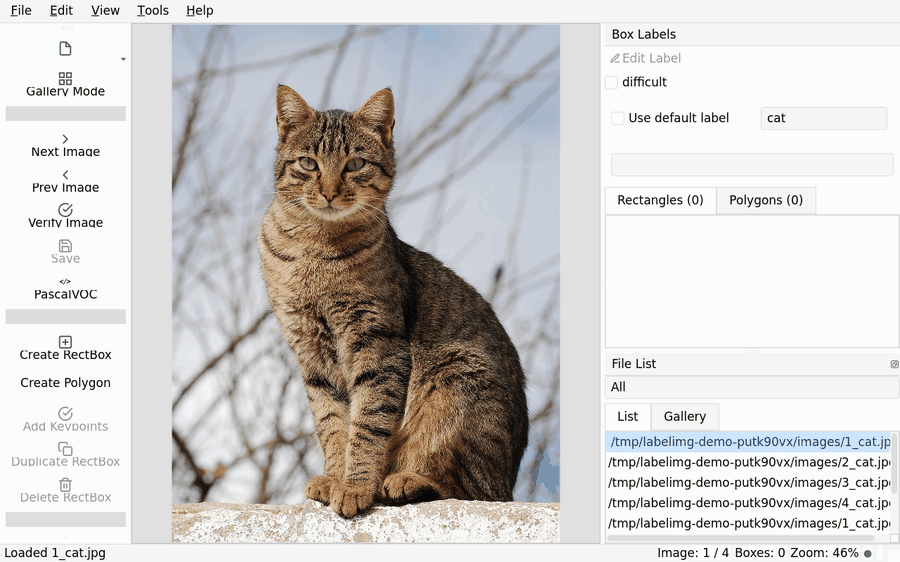Image resolution: width=900 pixels, height=562 pixels.
Task: Select the Gallery tab in File List
Action: [684, 417]
